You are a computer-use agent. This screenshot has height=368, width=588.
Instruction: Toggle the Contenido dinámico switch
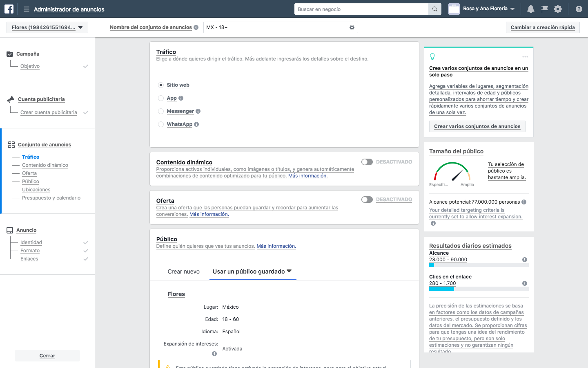pos(367,162)
